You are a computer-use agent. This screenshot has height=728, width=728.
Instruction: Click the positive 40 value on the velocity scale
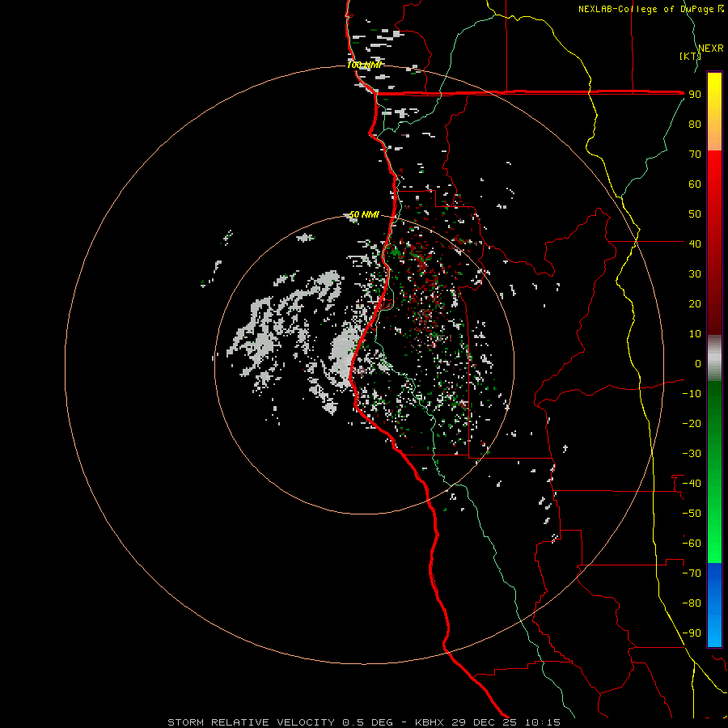point(695,243)
